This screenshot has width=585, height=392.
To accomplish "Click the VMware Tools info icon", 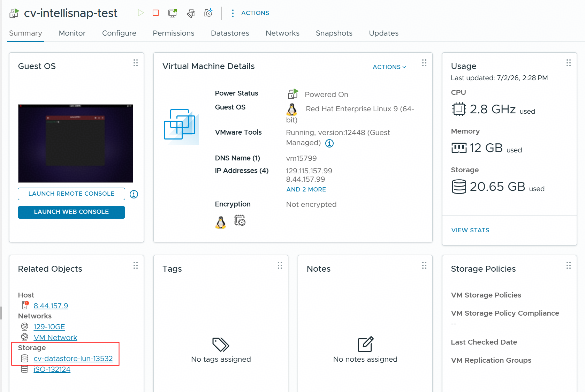I will coord(329,143).
